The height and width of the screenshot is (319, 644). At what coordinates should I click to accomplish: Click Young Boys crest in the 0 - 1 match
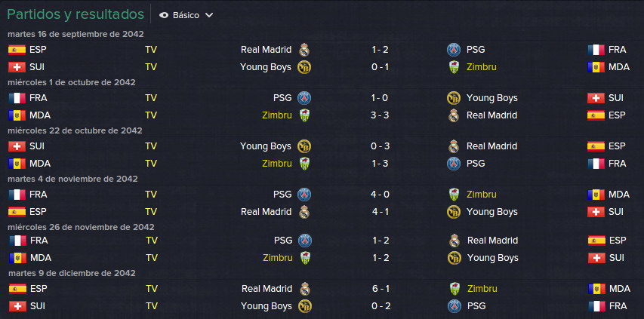(x=304, y=67)
